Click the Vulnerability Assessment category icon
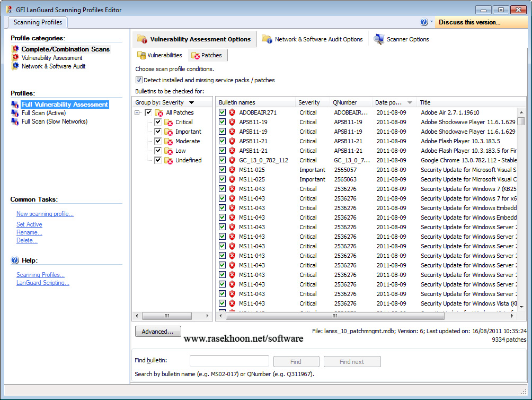The image size is (532, 400). [x=15, y=58]
